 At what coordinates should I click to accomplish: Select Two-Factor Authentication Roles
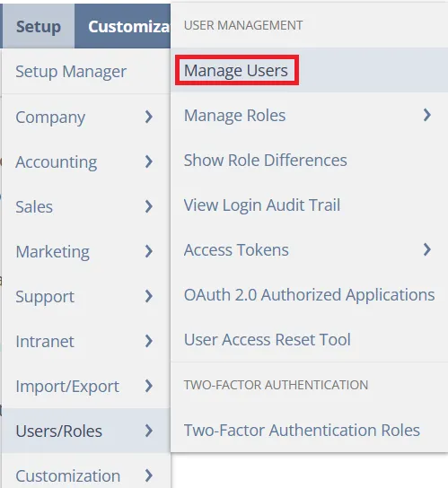pyautogui.click(x=302, y=431)
